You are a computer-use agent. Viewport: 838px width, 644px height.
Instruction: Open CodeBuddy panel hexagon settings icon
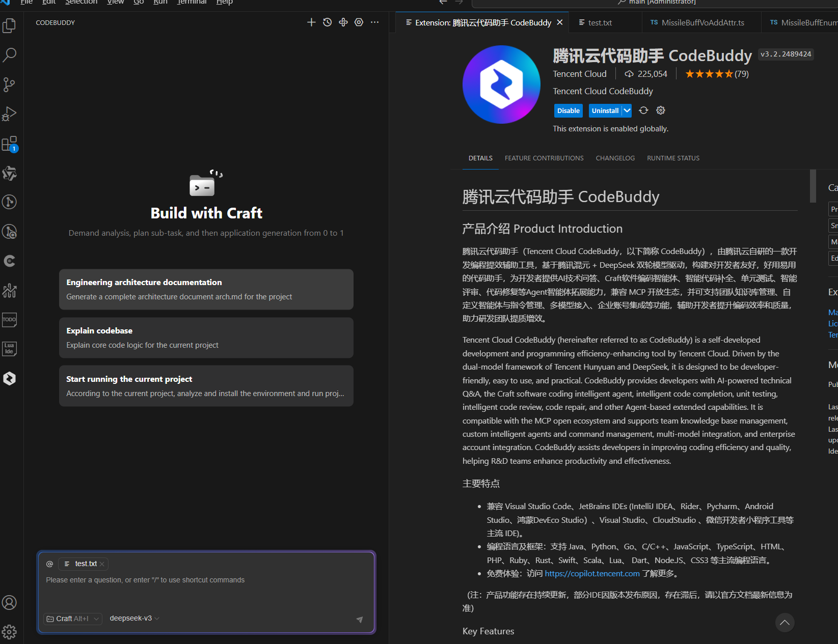(x=359, y=22)
